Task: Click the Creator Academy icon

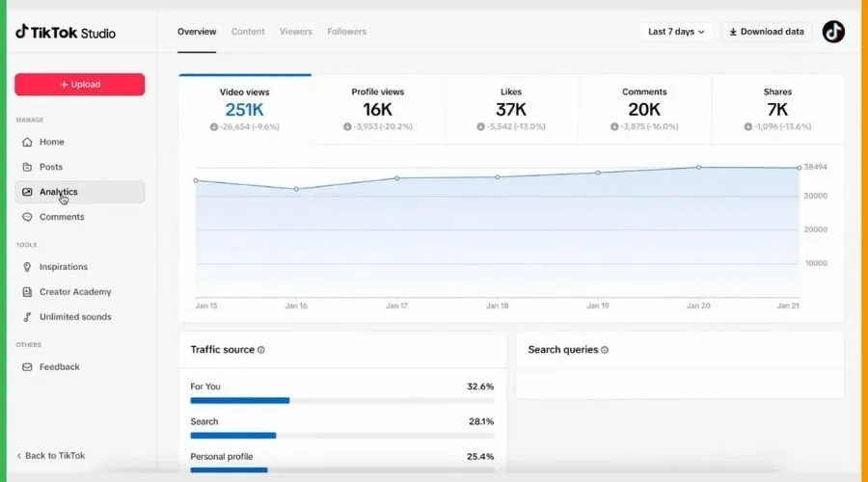Action: [27, 292]
